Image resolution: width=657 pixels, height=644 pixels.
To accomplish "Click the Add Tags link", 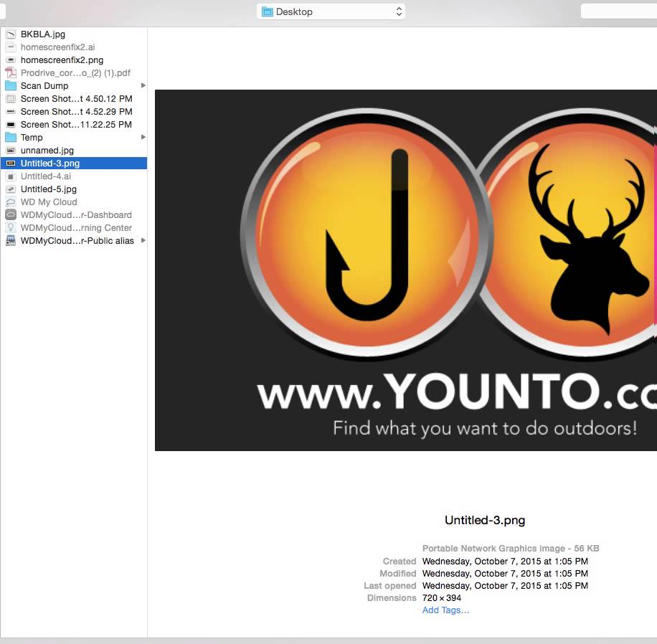I will 445,610.
